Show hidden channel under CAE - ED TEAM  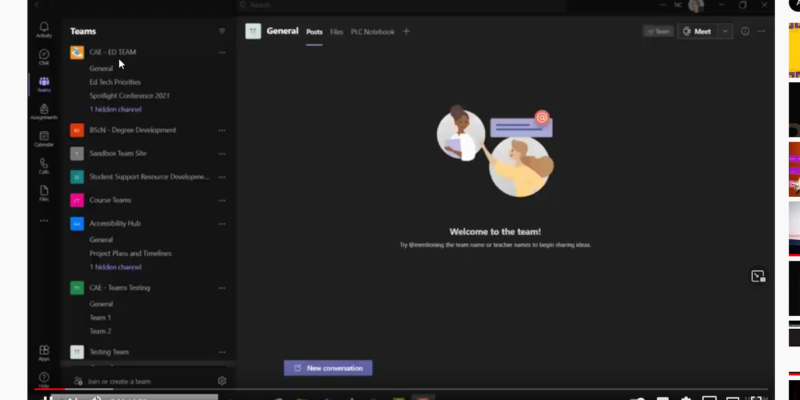[116, 109]
